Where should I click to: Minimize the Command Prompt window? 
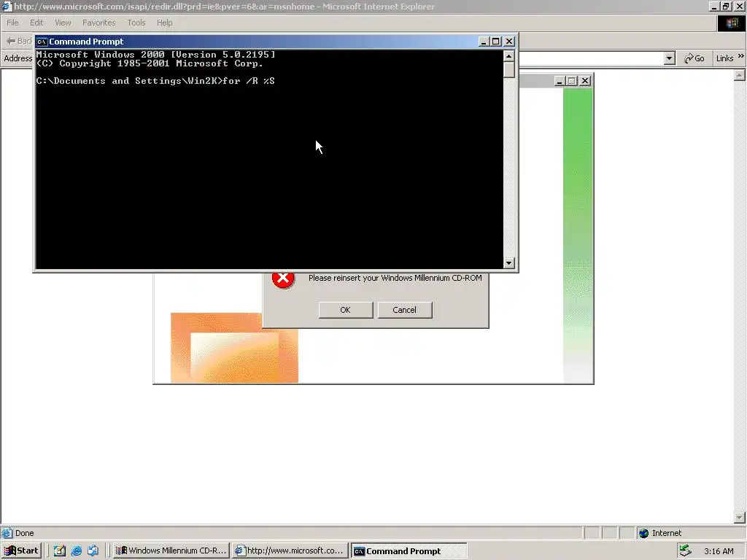click(x=483, y=42)
